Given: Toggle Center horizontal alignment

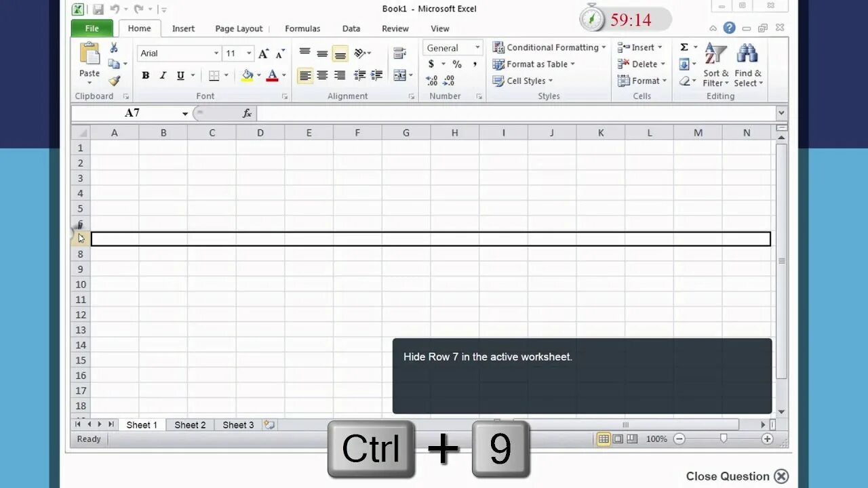Looking at the screenshot, I should pyautogui.click(x=323, y=75).
